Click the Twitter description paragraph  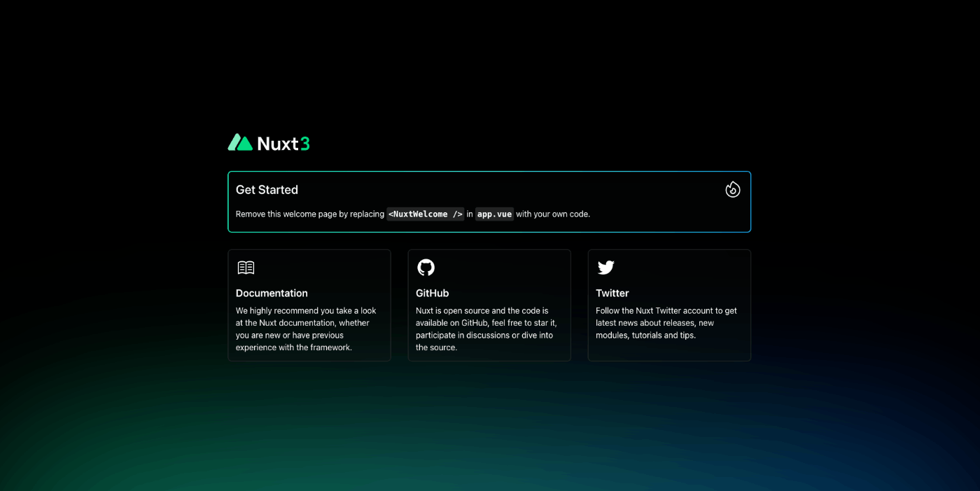666,323
